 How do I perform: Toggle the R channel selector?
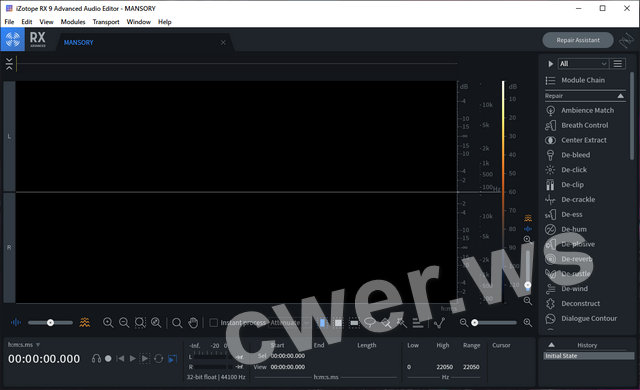[x=9, y=248]
